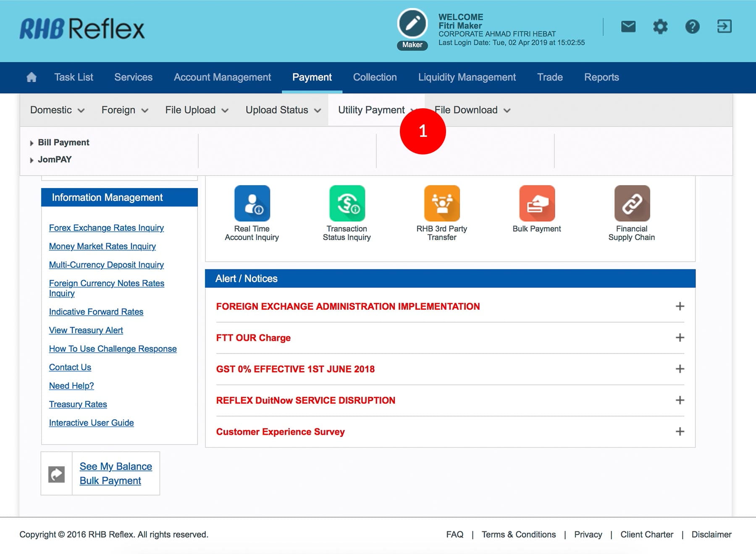The width and height of the screenshot is (756, 554).
Task: Expand the Customer Experience Survey notice
Action: pyautogui.click(x=680, y=431)
